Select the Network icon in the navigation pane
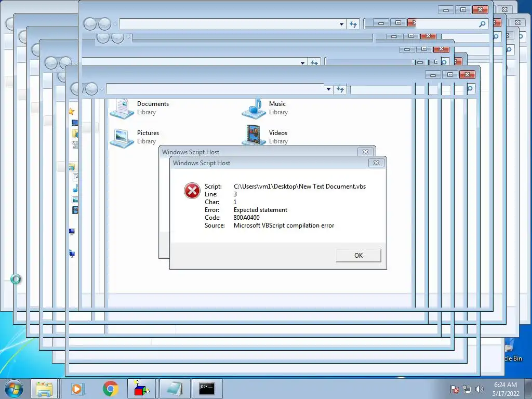532x399 pixels. (72, 254)
